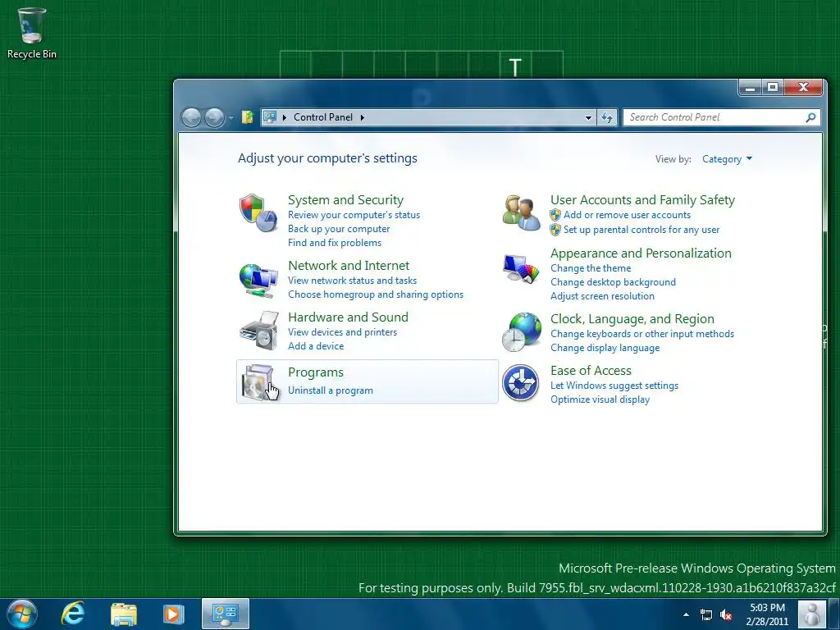Click the Forward navigation arrow
840x630 pixels.
point(214,117)
